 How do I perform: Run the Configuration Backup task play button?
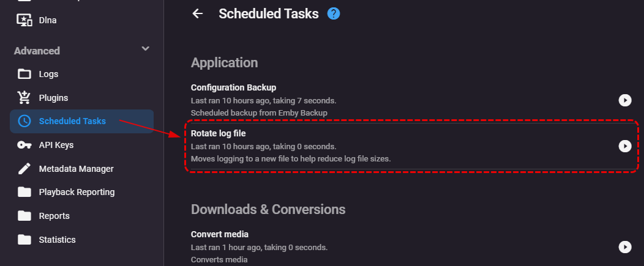624,100
